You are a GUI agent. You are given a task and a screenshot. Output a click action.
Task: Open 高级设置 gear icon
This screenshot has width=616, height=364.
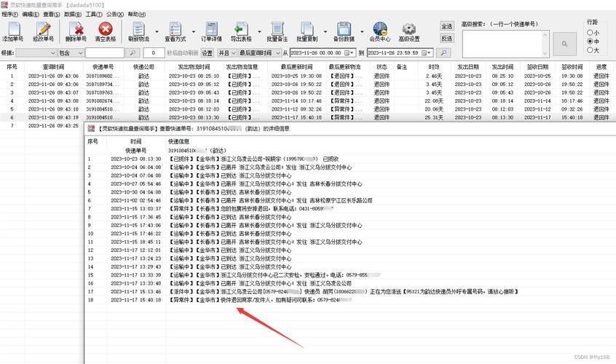409,29
